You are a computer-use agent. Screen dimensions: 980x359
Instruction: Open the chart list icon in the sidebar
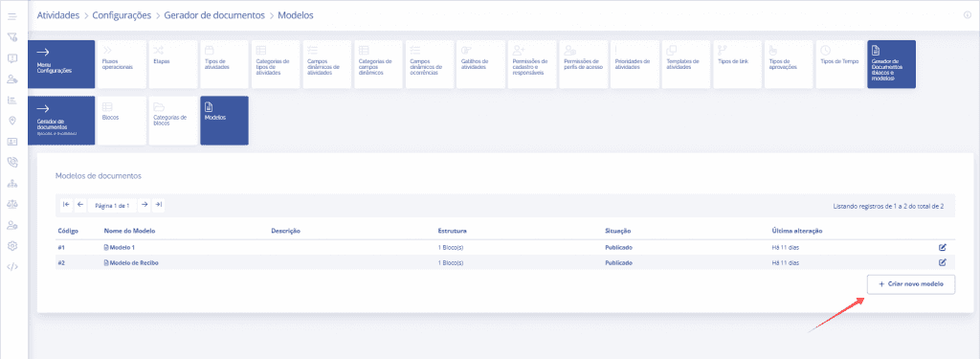coord(11,100)
